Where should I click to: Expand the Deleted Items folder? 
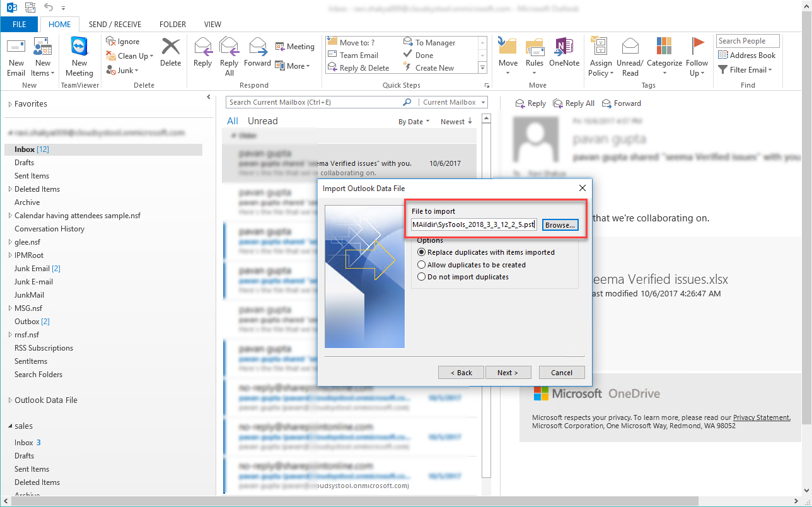[x=10, y=189]
